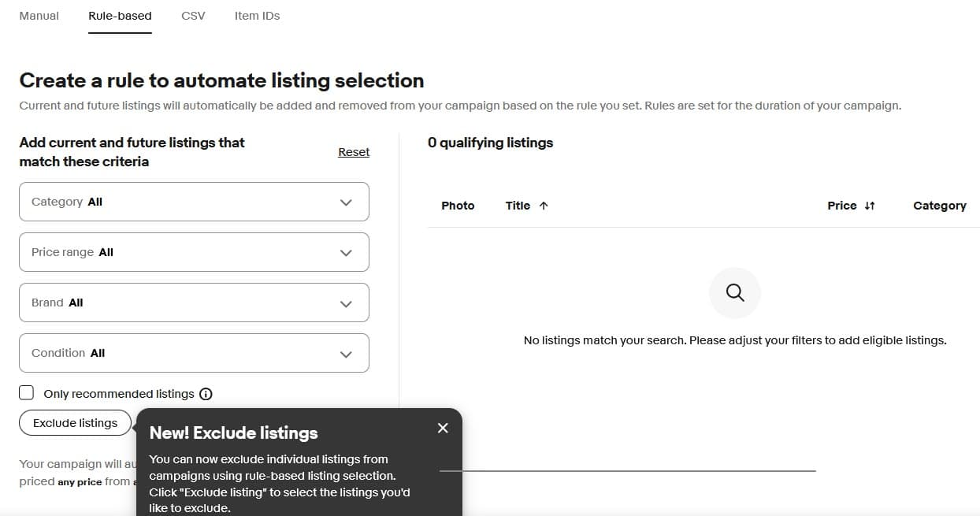Open the Brand All dropdown
The image size is (980, 516).
point(194,303)
